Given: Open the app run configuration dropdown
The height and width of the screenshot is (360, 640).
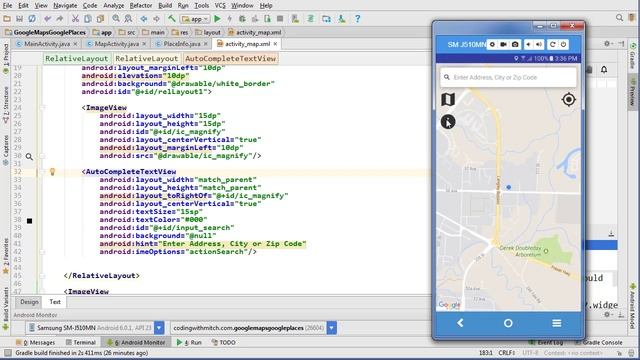Looking at the screenshot, I should 196,19.
